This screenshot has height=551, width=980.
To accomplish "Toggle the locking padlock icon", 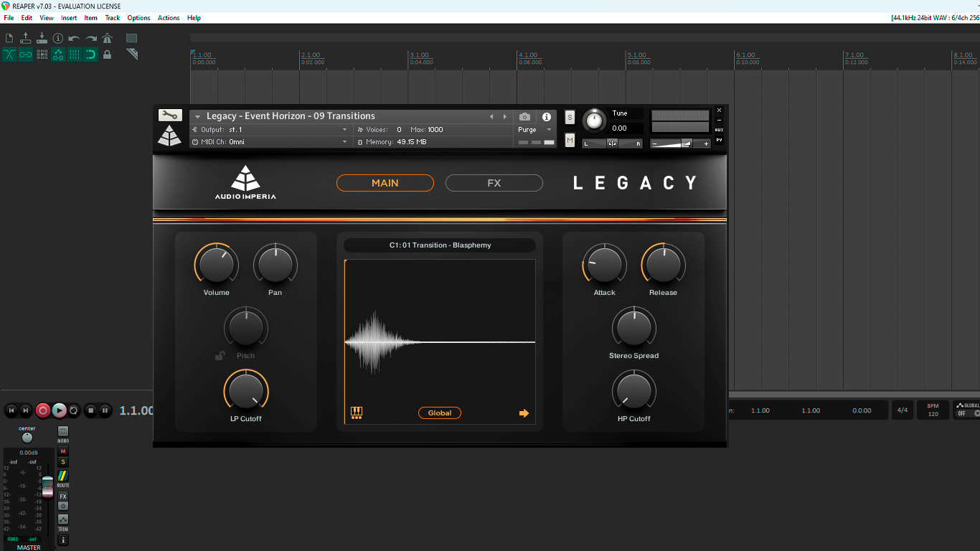I will (x=108, y=55).
